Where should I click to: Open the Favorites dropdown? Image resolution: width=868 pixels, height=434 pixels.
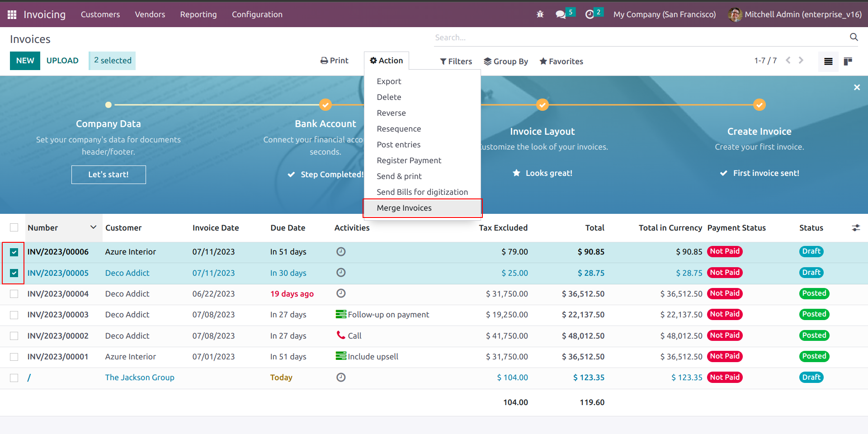[561, 61]
